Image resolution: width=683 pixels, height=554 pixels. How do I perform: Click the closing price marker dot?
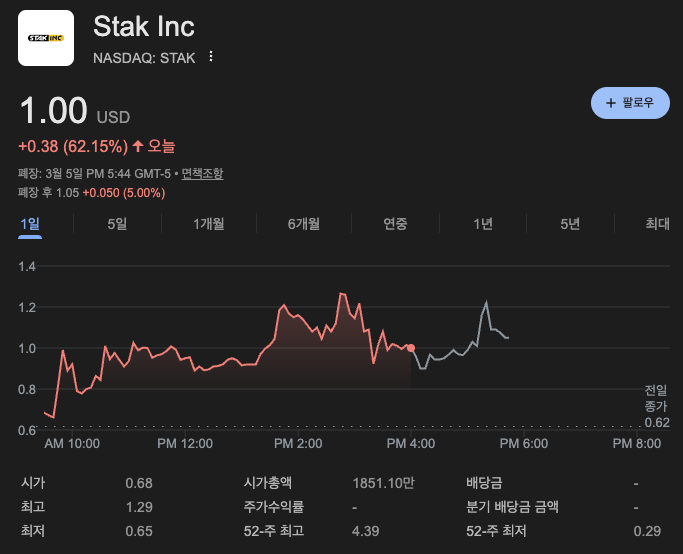(x=411, y=348)
